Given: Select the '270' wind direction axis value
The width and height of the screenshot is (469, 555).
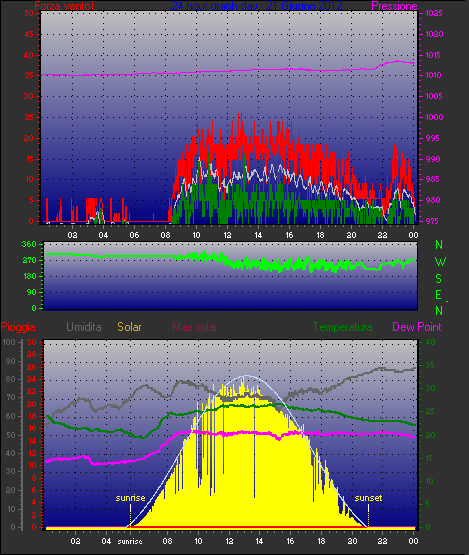Looking at the screenshot, I should click(x=29, y=261).
